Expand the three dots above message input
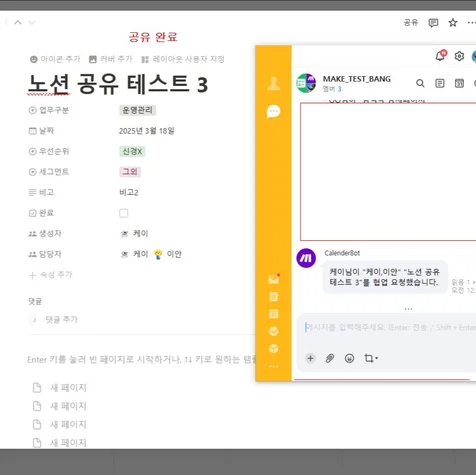This screenshot has height=475, width=476. click(408, 309)
